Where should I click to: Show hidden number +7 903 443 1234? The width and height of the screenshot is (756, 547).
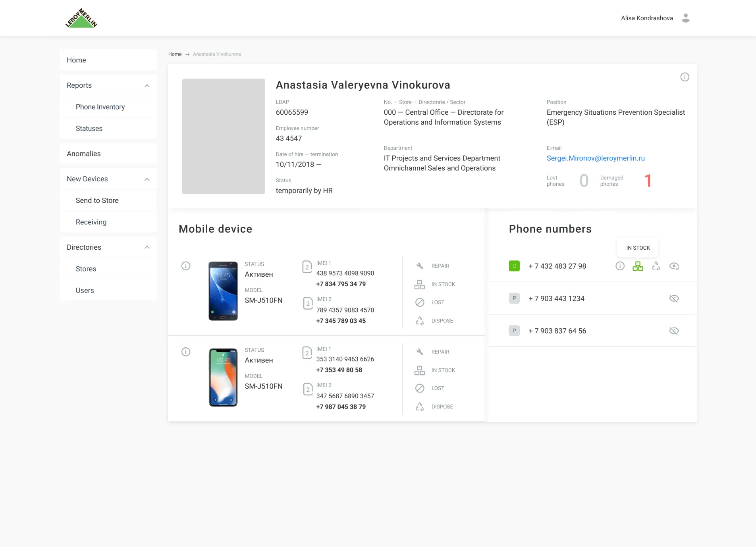(x=674, y=299)
